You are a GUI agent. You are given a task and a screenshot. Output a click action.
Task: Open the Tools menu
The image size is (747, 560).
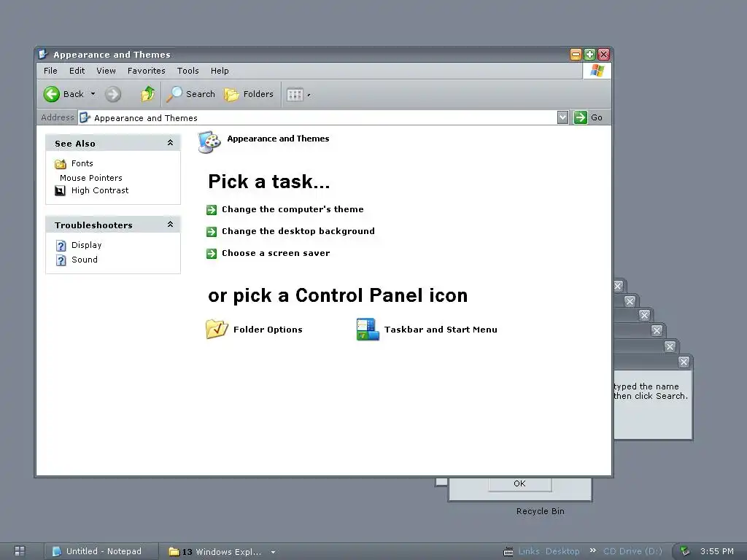click(187, 71)
